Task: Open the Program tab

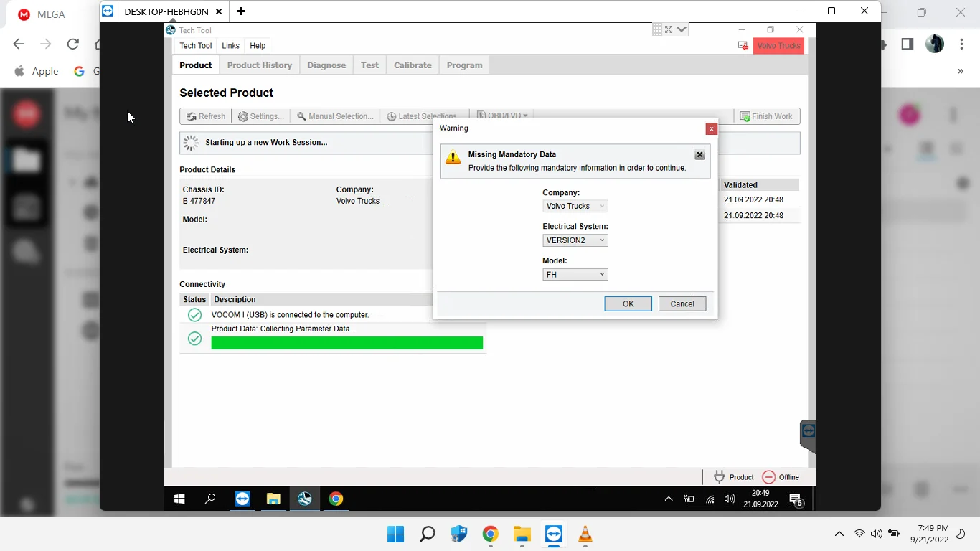Action: (x=464, y=65)
